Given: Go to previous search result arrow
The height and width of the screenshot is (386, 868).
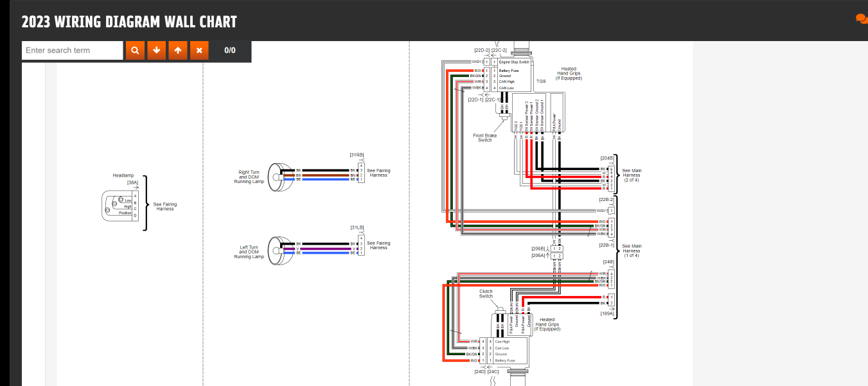Looking at the screenshot, I should tap(178, 50).
